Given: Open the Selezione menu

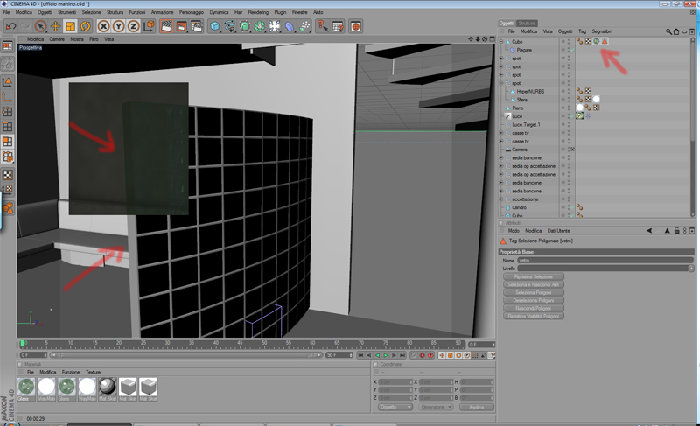Looking at the screenshot, I should [x=91, y=12].
